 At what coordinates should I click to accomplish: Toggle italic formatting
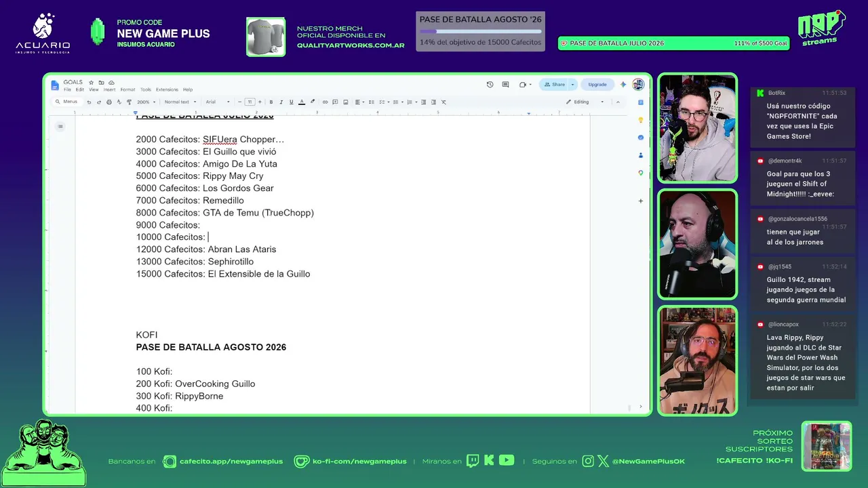(x=281, y=102)
